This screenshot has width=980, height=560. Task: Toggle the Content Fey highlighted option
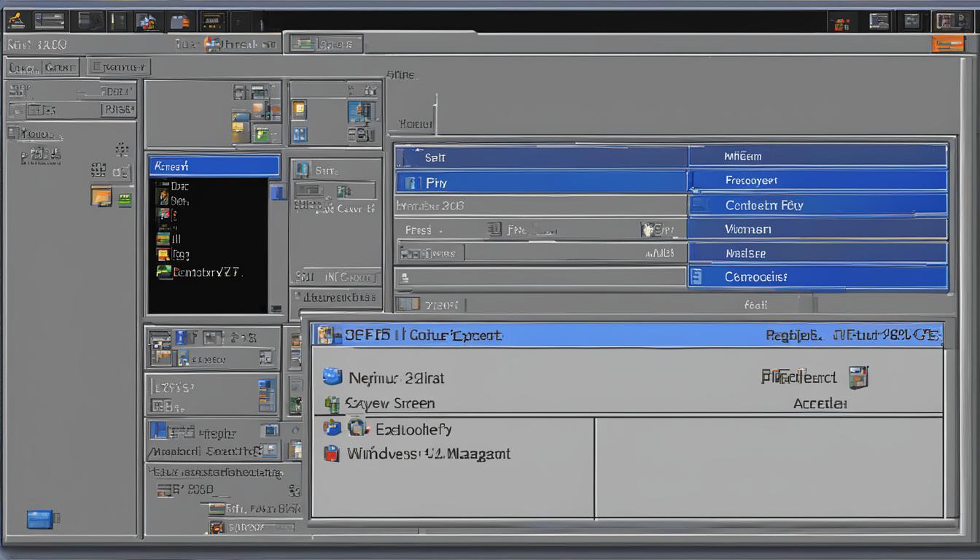tap(817, 205)
